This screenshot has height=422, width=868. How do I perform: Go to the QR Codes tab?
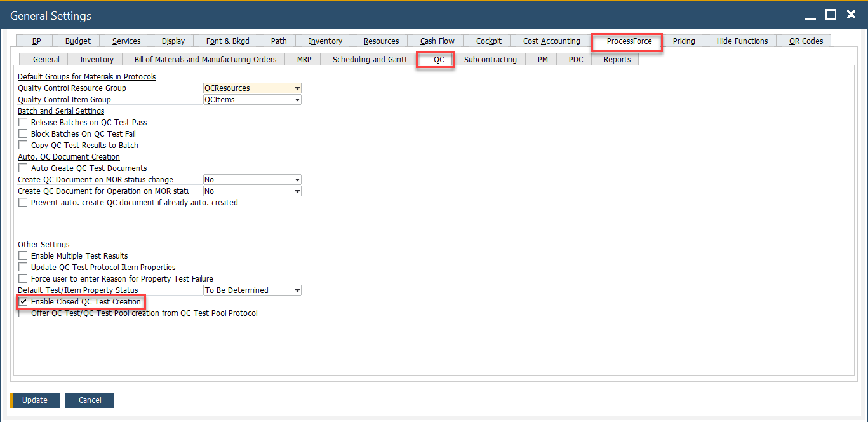click(805, 41)
